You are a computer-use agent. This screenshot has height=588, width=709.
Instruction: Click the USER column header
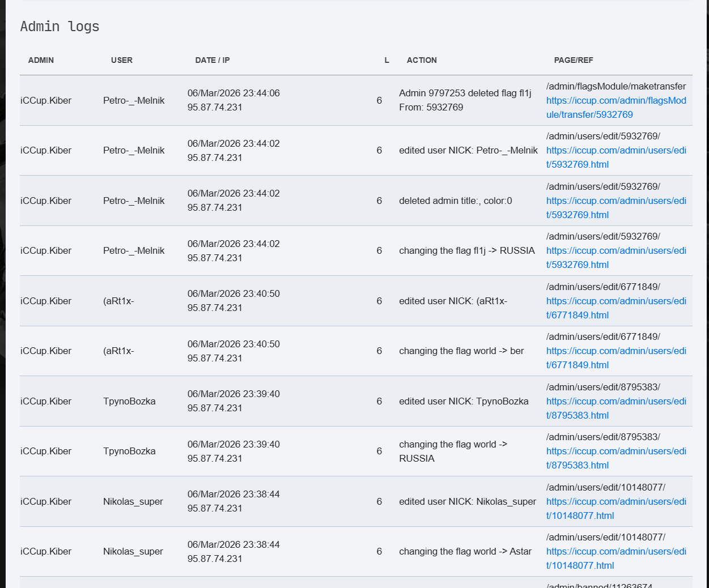122,60
